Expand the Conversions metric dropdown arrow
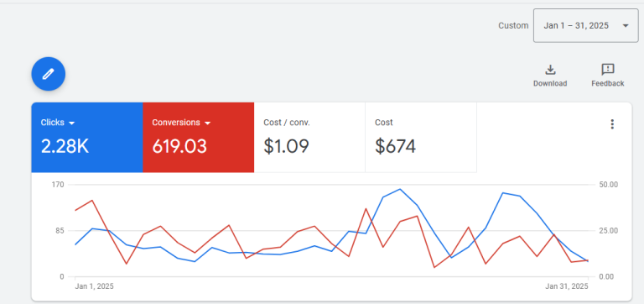 pyautogui.click(x=207, y=123)
